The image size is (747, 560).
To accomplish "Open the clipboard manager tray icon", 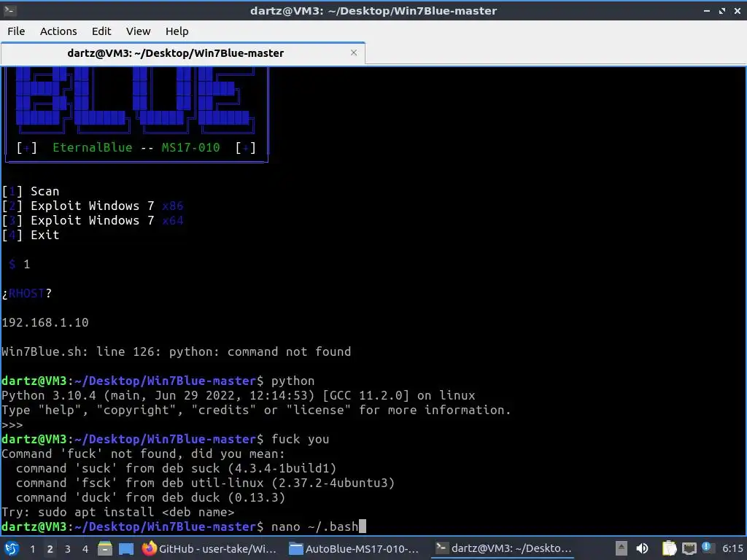I will click(669, 548).
